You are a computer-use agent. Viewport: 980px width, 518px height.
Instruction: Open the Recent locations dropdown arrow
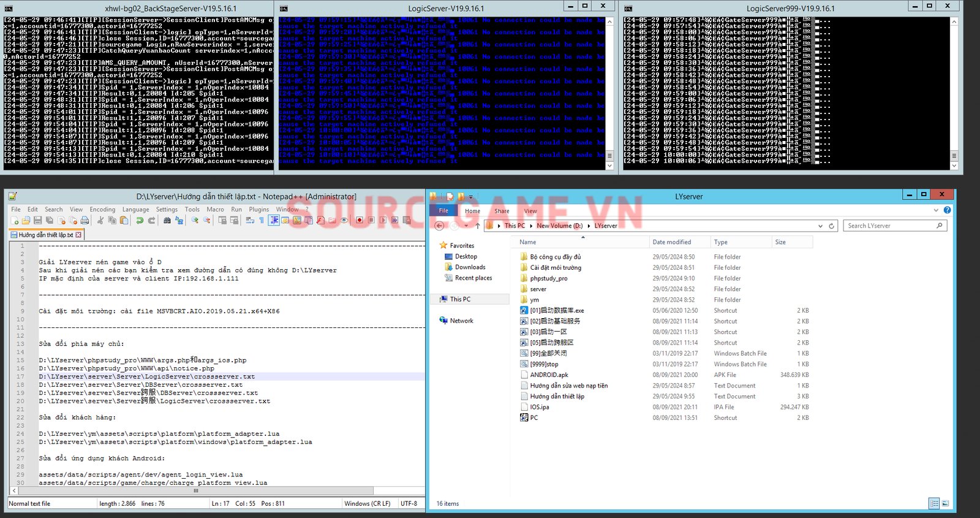click(467, 226)
